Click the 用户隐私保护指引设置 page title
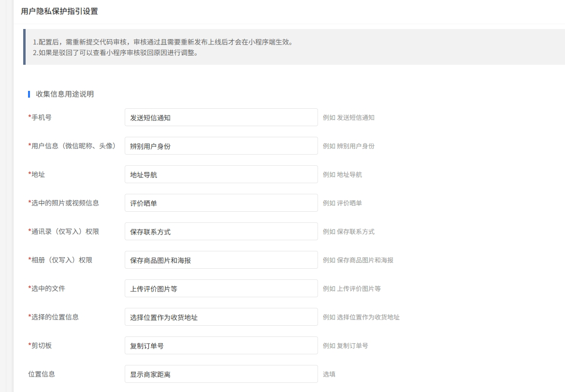The width and height of the screenshot is (565, 392). pos(59,11)
